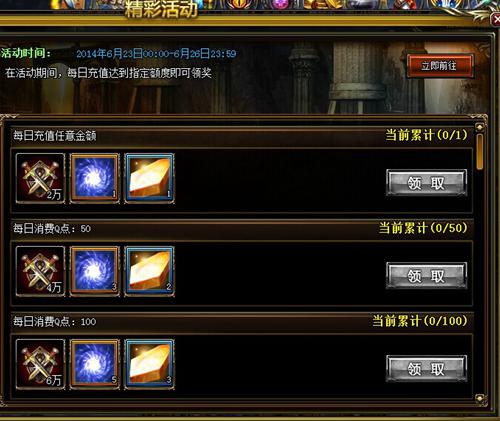Click the gold crystal icon with quantity 1
This screenshot has width=500, height=421.
[149, 178]
